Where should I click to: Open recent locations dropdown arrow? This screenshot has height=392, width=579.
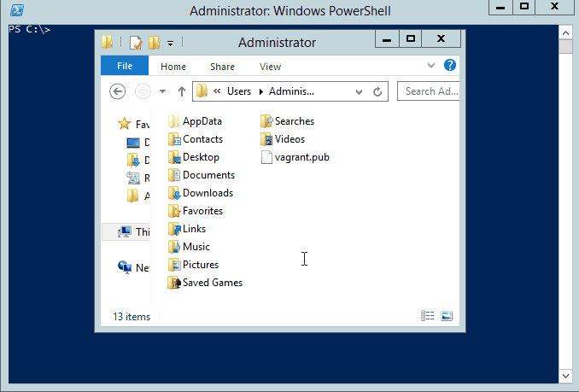click(x=162, y=91)
